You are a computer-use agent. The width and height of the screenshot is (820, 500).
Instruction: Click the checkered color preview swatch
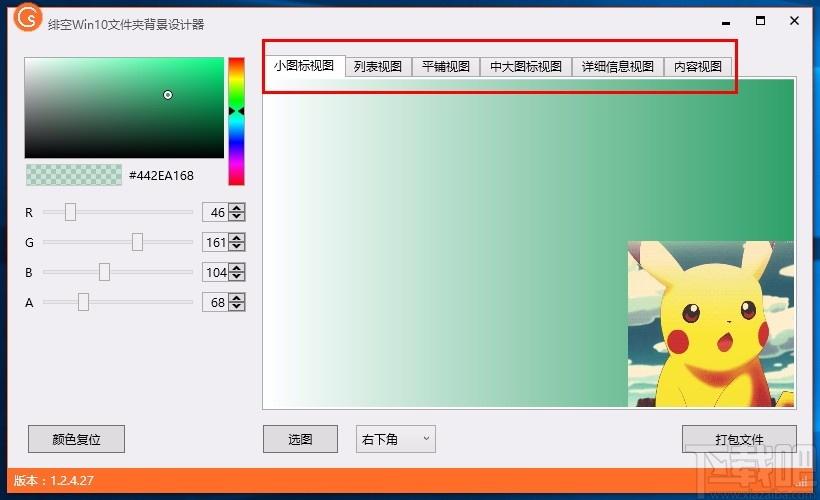point(74,175)
